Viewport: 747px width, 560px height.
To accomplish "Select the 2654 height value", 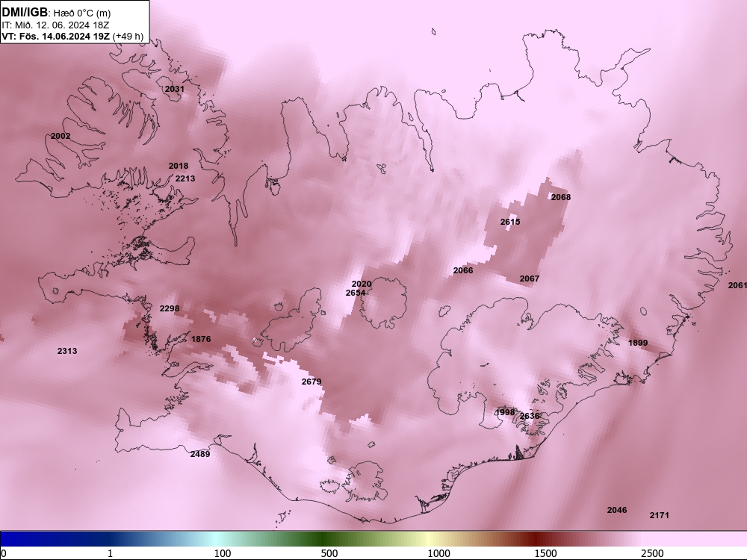I will [356, 293].
